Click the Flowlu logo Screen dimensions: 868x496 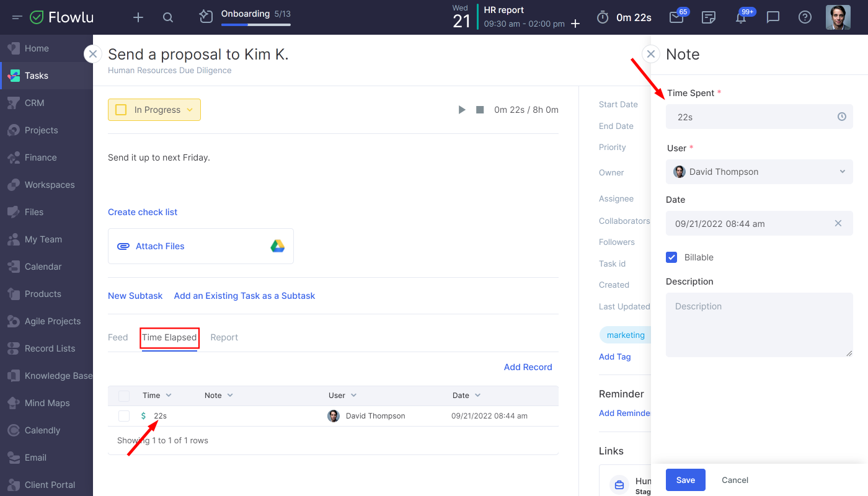(x=62, y=17)
